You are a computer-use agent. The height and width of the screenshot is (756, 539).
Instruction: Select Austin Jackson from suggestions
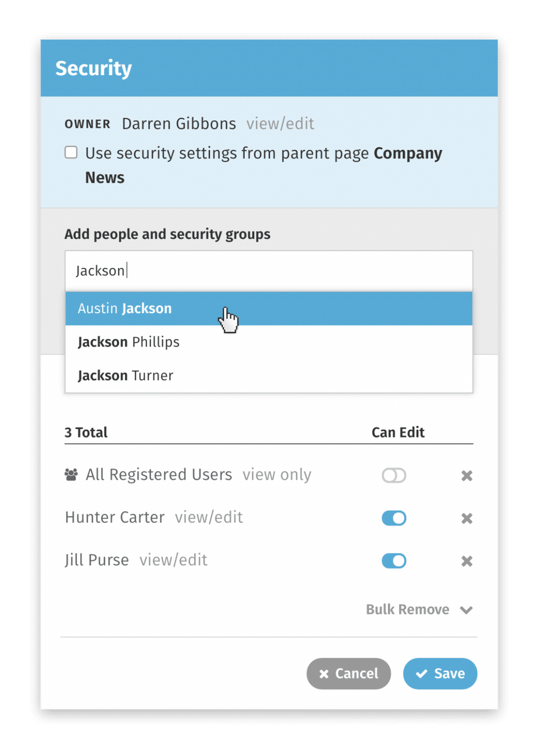[x=125, y=308]
